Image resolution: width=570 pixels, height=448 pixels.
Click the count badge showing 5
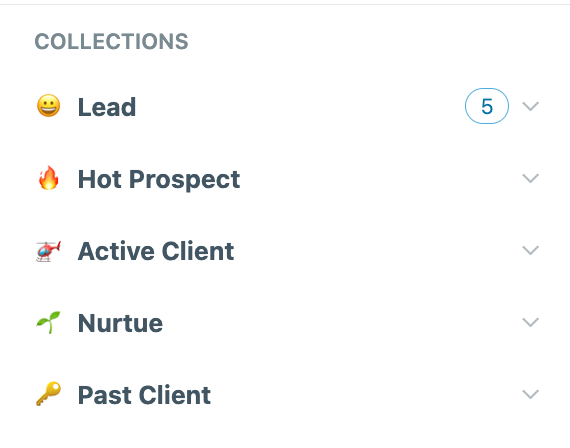[x=487, y=106]
